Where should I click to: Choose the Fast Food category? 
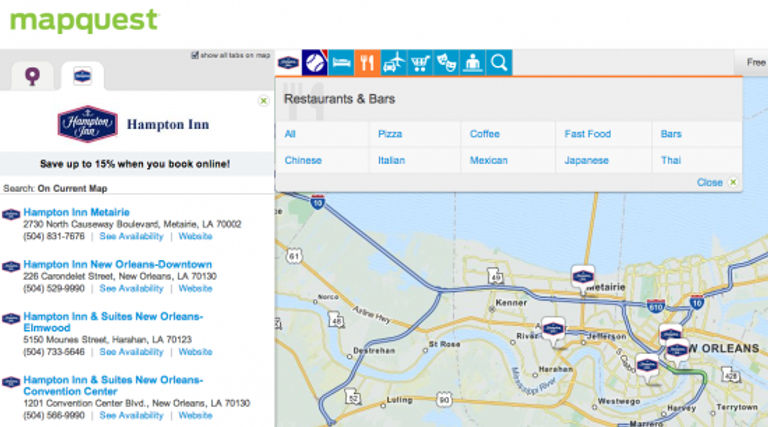[x=587, y=134]
